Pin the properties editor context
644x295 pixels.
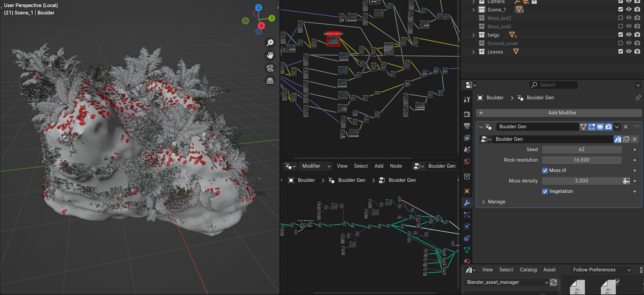638,98
